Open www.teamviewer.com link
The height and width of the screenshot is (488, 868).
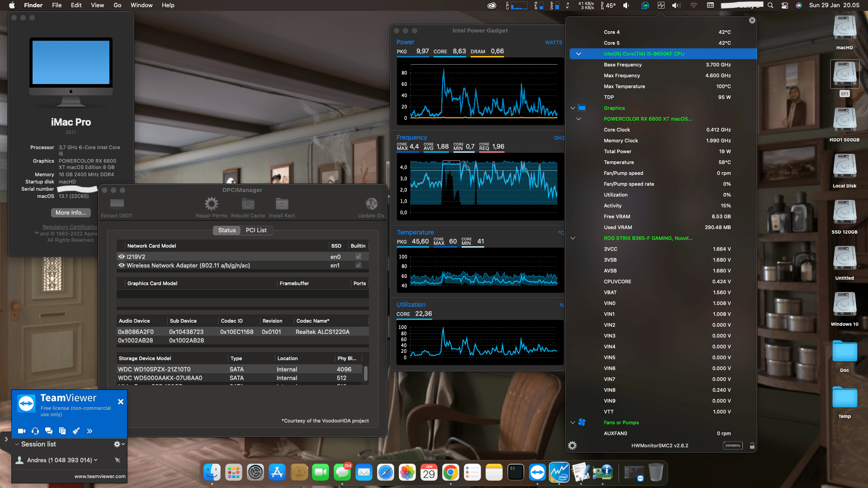(100, 476)
